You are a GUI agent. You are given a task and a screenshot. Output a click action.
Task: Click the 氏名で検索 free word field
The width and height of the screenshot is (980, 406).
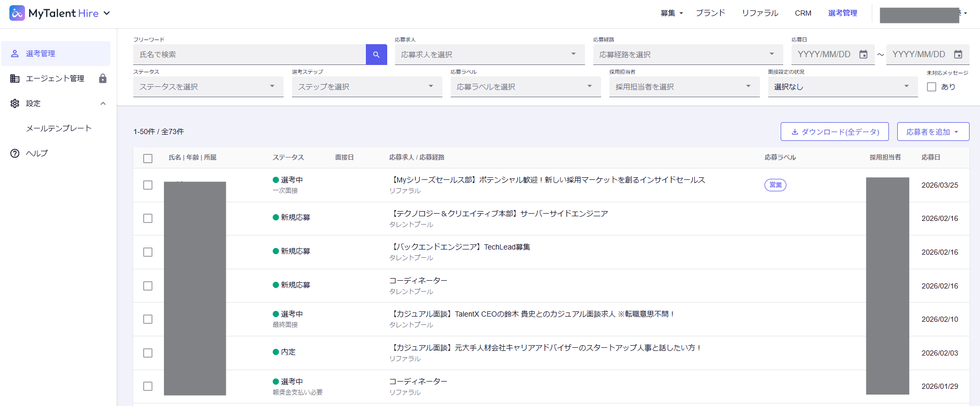point(250,55)
